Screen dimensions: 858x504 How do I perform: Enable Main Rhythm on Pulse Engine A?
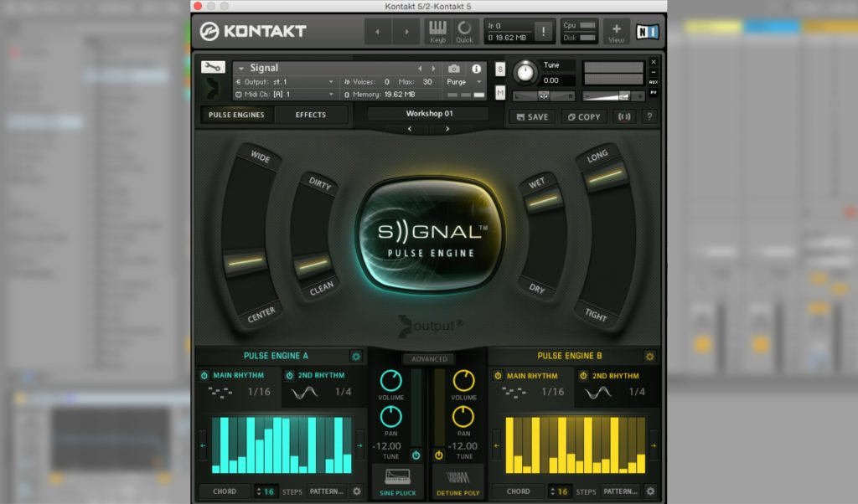coord(204,376)
